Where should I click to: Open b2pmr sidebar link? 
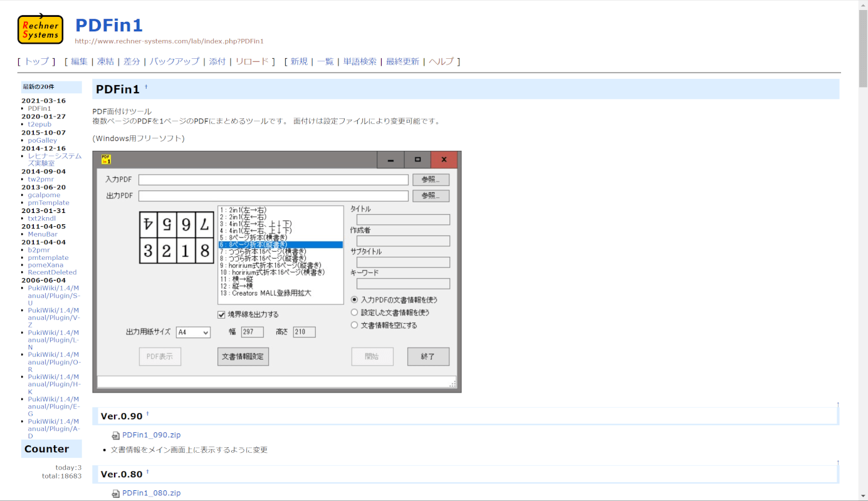pos(39,250)
